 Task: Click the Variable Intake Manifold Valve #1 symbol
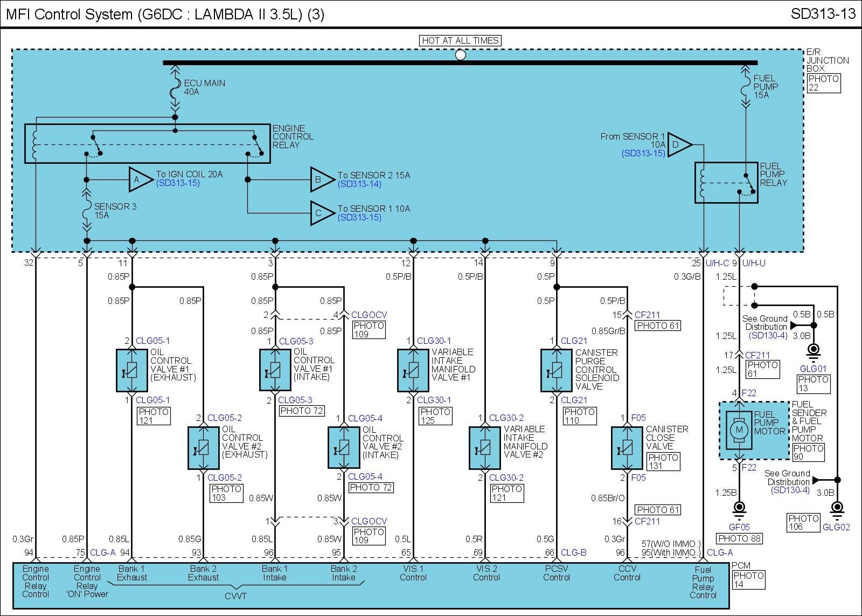pyautogui.click(x=413, y=370)
